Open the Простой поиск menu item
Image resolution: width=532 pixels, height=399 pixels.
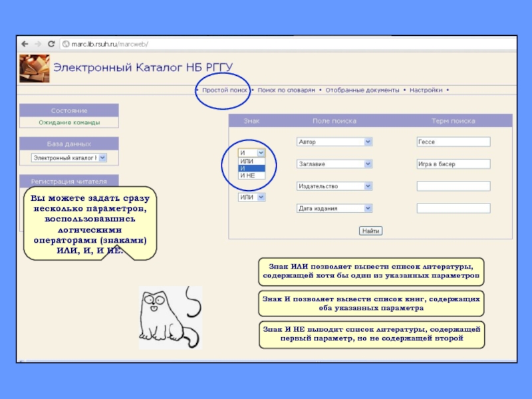[x=225, y=90]
